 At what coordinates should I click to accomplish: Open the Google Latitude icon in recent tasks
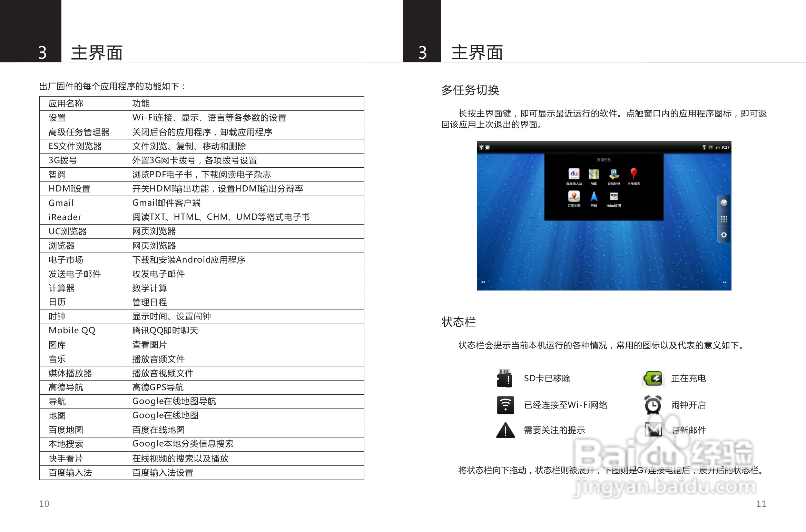point(614,174)
